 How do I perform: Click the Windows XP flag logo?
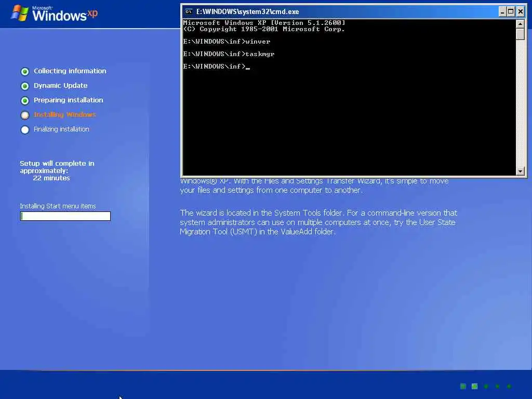20,13
